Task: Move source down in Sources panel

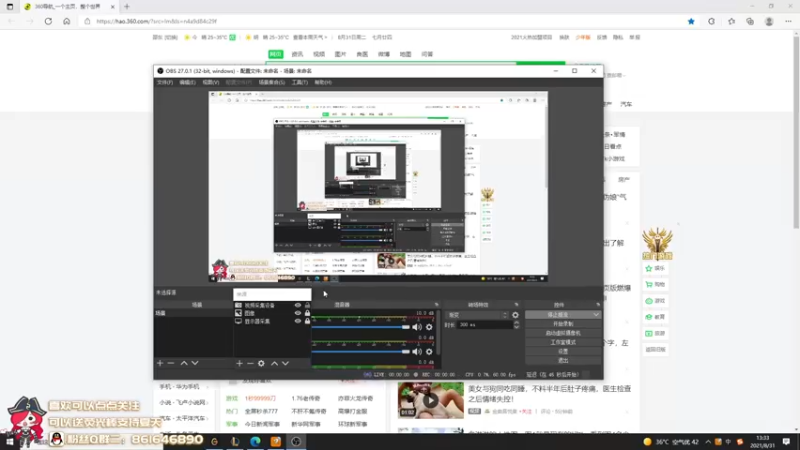Action: coord(285,363)
